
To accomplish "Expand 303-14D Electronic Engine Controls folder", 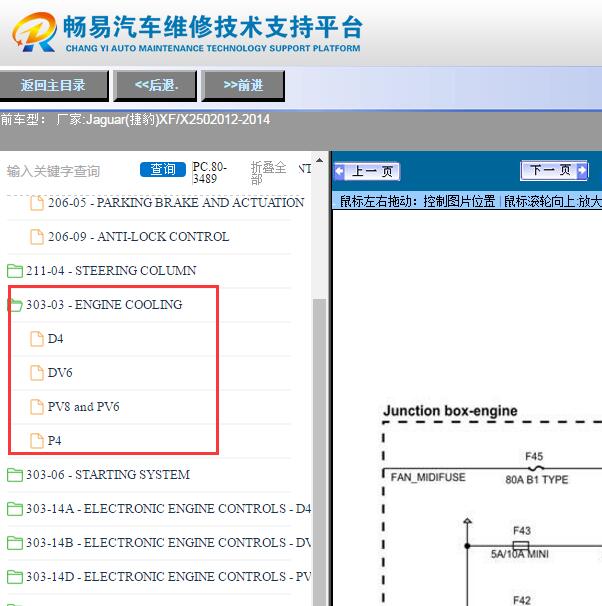I will pos(168,577).
